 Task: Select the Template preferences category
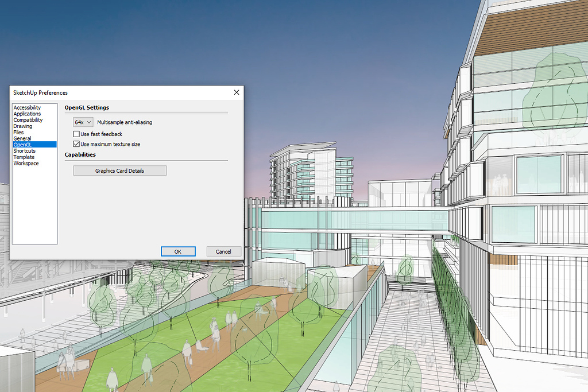coord(24,157)
